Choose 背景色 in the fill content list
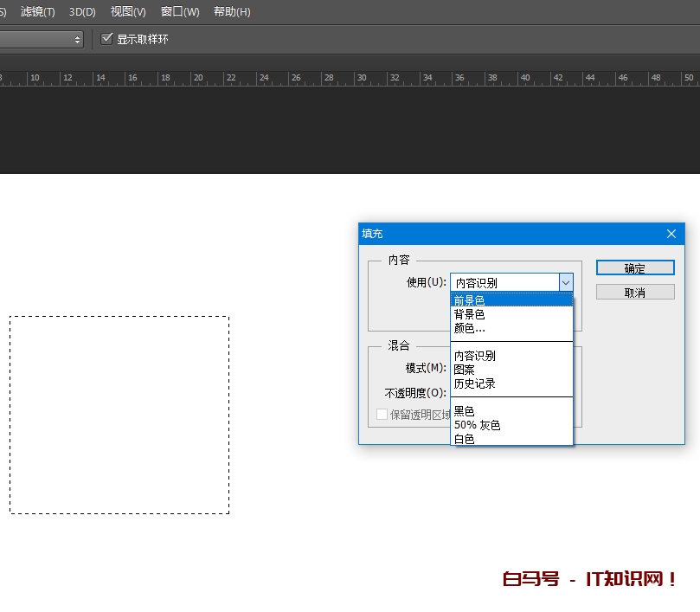Viewport: 700px width, 612px height. pyautogui.click(x=469, y=314)
